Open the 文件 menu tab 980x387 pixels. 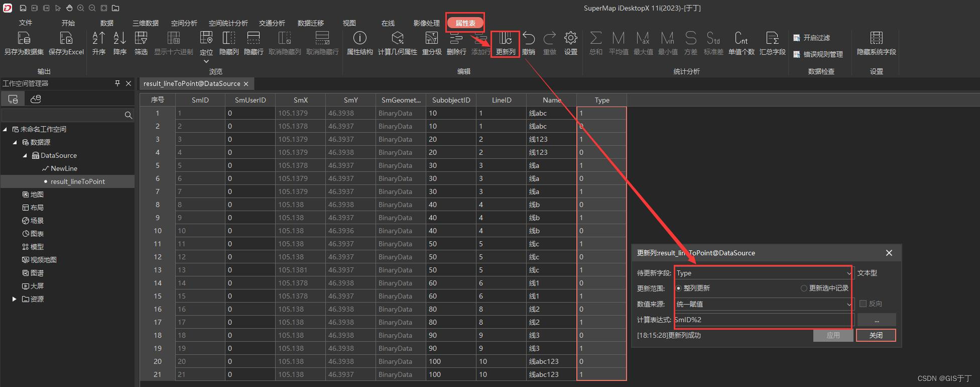[x=26, y=23]
